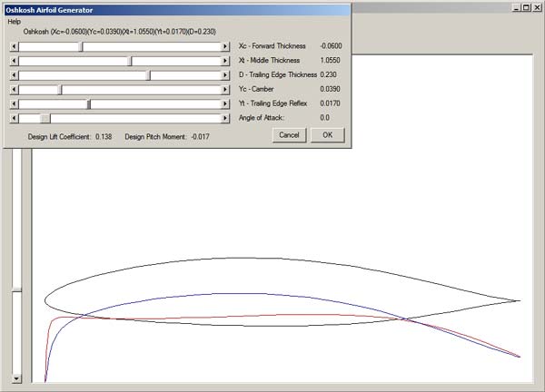Decrease Angle of Attack with left arrow
This screenshot has height=392, width=545.
tap(14, 119)
